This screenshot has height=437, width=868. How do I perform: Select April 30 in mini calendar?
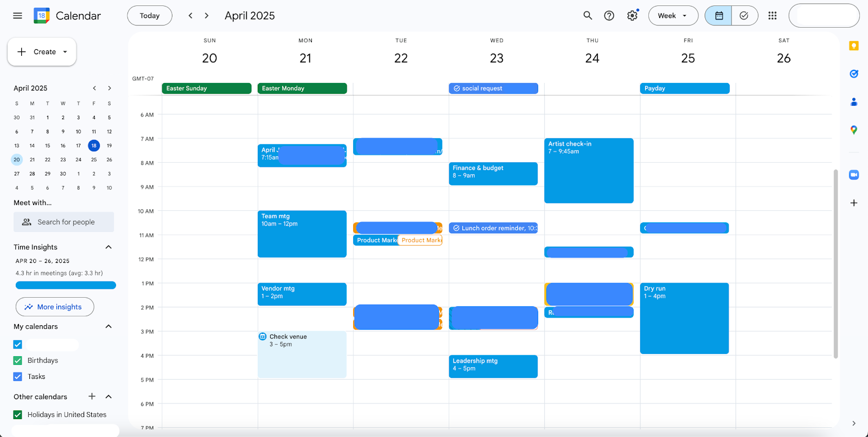pos(63,173)
